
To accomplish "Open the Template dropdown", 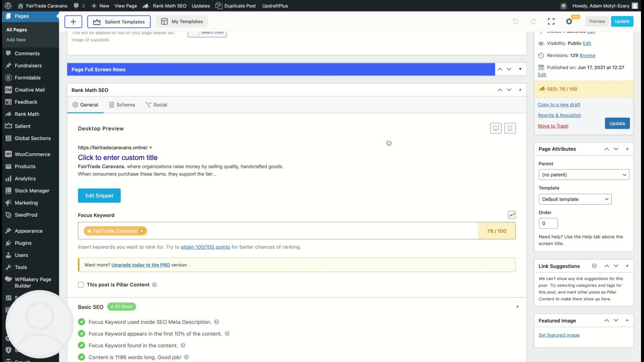I will pos(575,199).
